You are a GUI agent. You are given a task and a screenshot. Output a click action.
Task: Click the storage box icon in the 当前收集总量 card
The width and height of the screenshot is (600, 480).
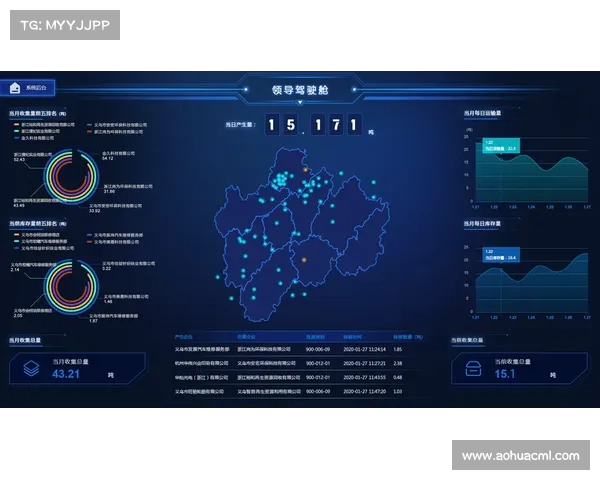(473, 369)
